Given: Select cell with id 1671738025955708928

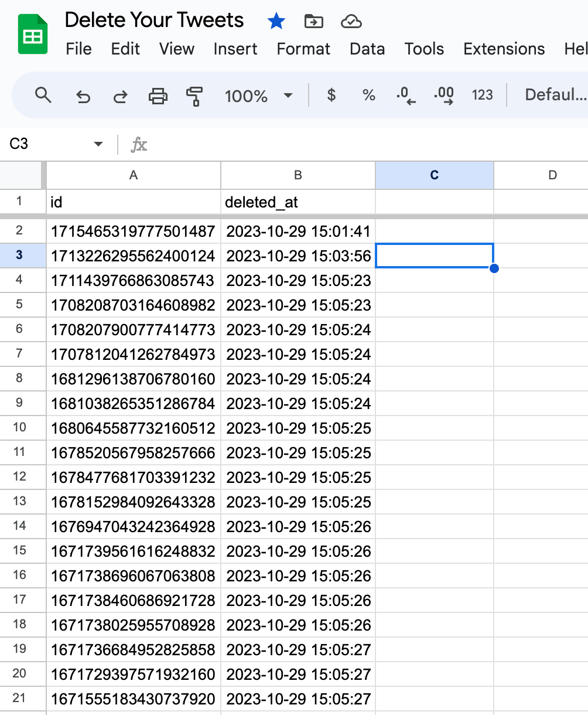Looking at the screenshot, I should click(134, 625).
